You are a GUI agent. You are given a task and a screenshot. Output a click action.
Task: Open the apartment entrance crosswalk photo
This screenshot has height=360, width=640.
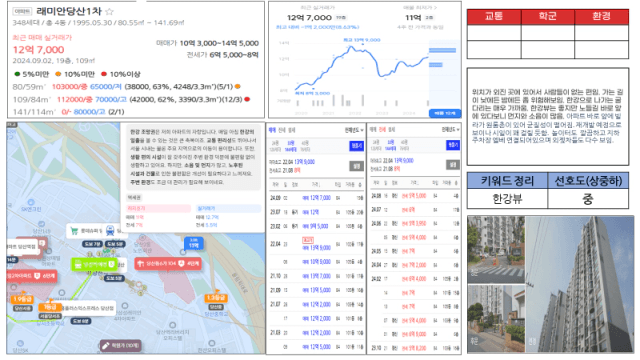coord(496,250)
